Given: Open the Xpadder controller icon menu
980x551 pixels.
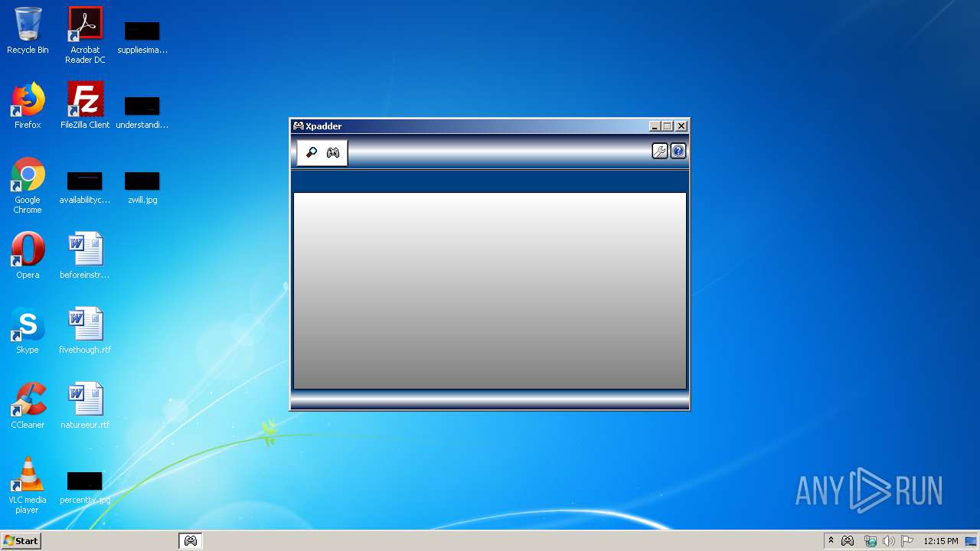Looking at the screenshot, I should 333,152.
